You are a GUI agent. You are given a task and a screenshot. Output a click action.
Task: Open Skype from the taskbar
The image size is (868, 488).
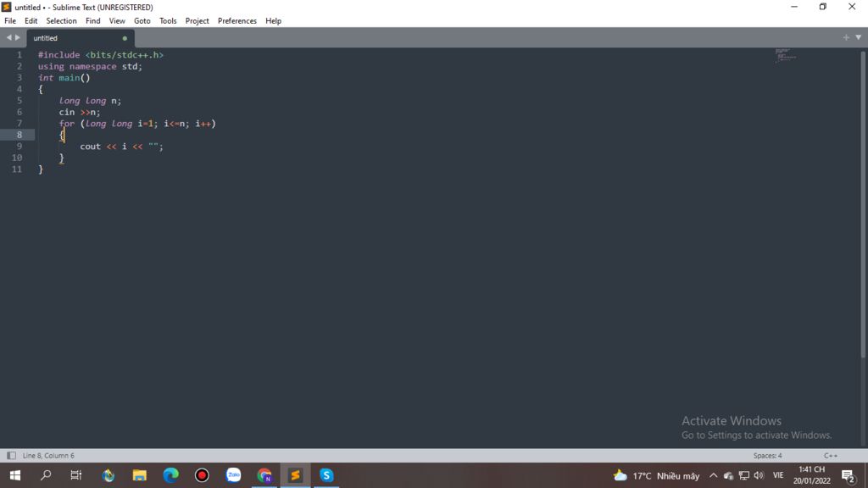click(326, 475)
